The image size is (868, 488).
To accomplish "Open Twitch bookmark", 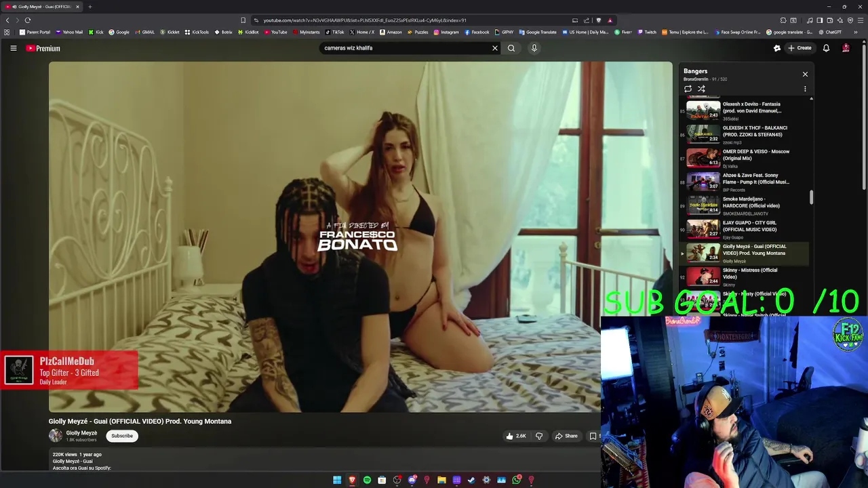I will (x=647, y=32).
